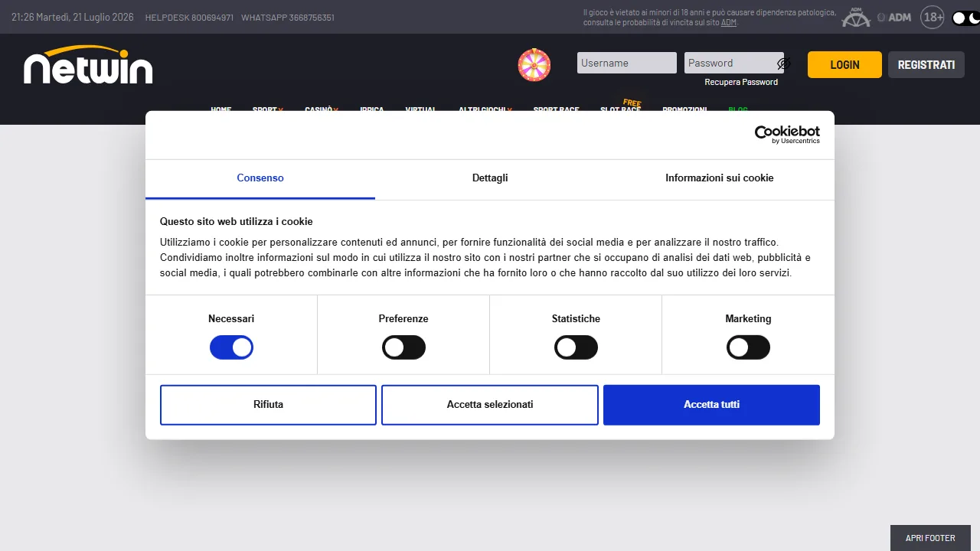Click the 18+ age restriction badge
This screenshot has height=551, width=980.
tap(933, 17)
